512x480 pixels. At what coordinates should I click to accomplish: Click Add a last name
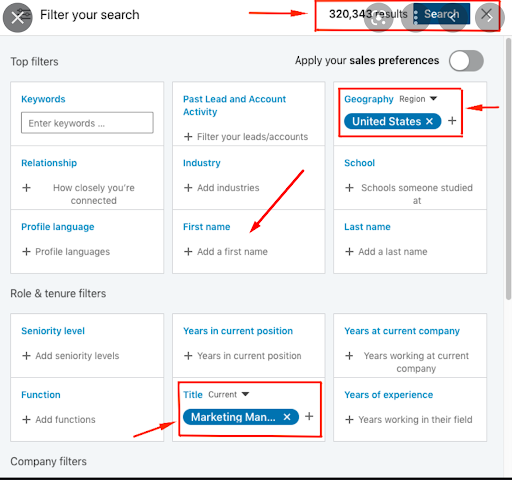pos(393,252)
